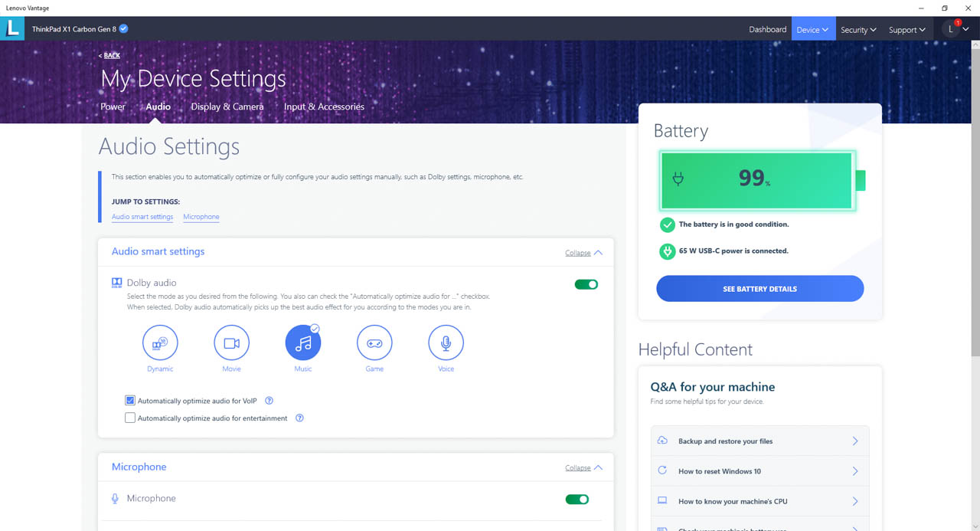Click the Lenovo Vantage logo icon
Viewport: 980px width, 531px height.
(12, 29)
